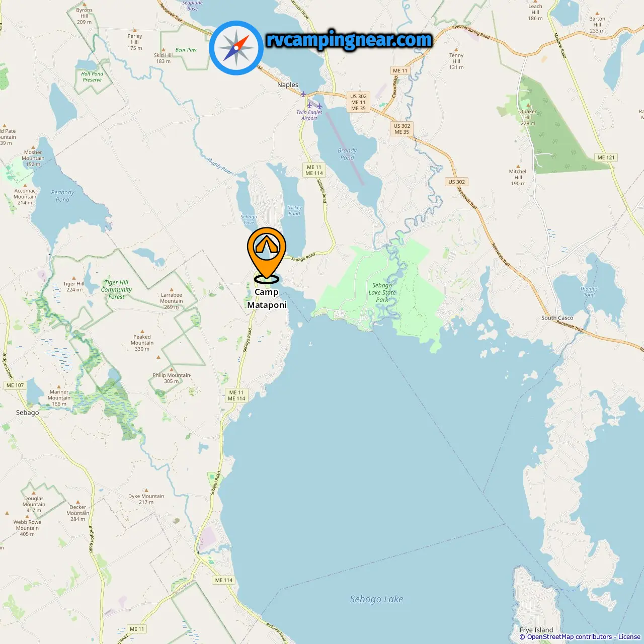Open the OpenStreetMap contributors link
Image resolution: width=644 pixels, height=644 pixels.
click(x=570, y=637)
